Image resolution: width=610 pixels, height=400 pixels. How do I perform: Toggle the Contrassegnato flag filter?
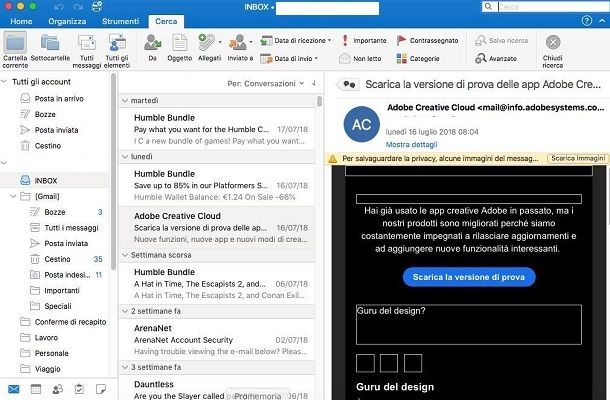click(428, 40)
